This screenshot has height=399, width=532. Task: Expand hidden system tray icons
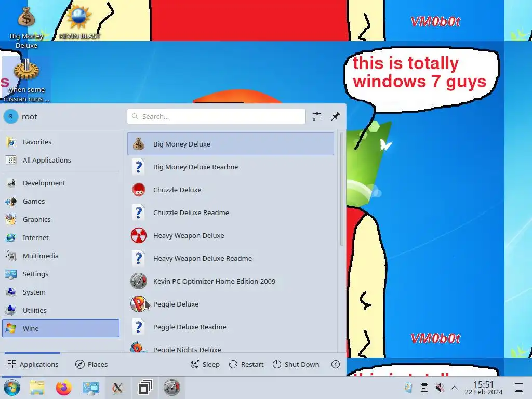point(455,388)
